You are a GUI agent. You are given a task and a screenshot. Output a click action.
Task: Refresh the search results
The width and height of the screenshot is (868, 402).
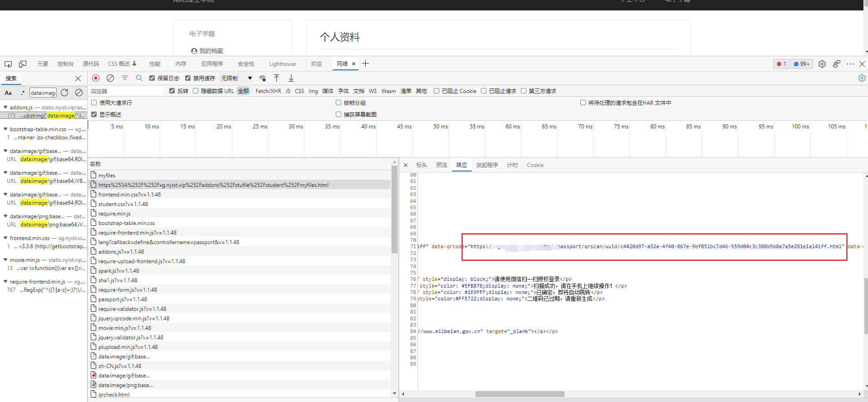click(64, 93)
